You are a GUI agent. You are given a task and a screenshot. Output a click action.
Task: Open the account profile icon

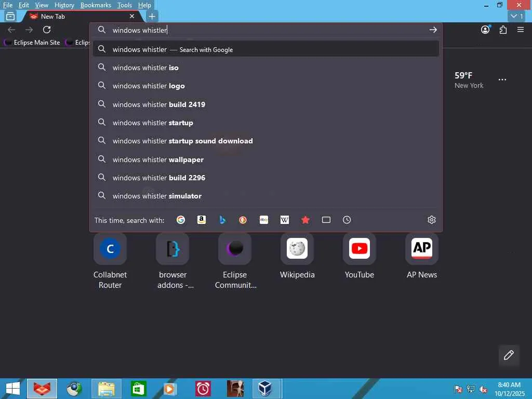tap(486, 30)
